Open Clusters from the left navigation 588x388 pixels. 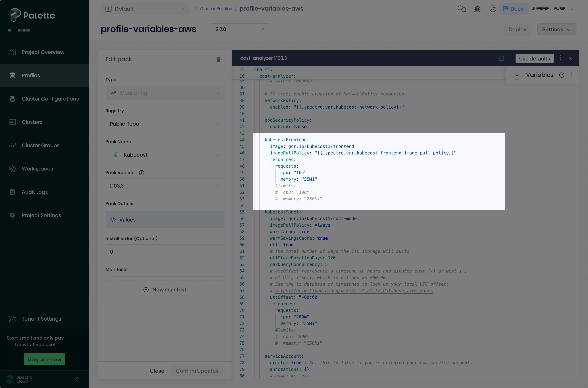(x=32, y=122)
